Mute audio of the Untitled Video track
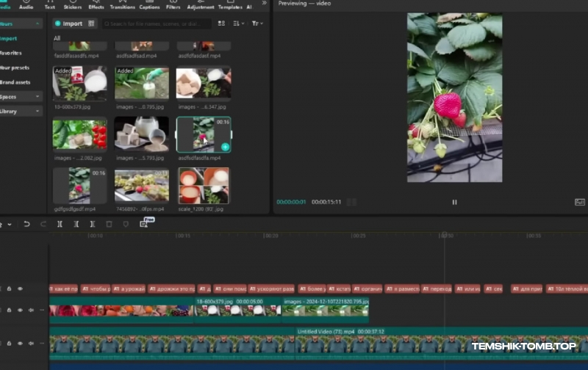 [30, 343]
